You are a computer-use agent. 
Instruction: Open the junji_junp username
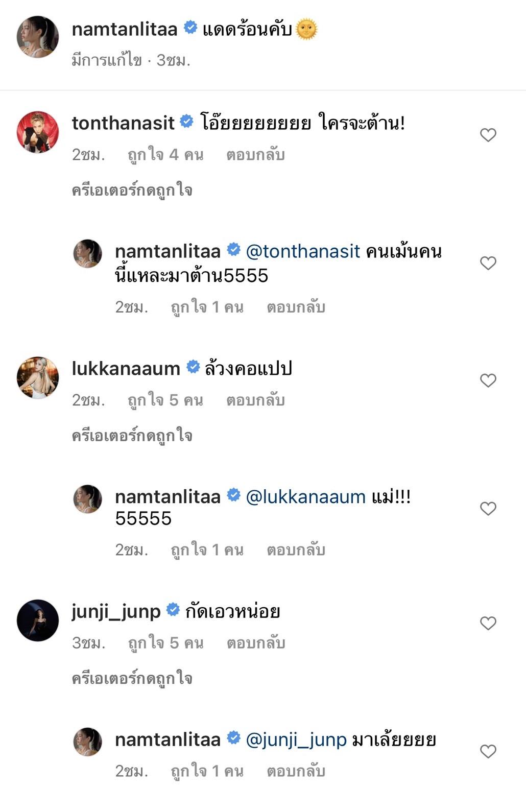coord(116,611)
